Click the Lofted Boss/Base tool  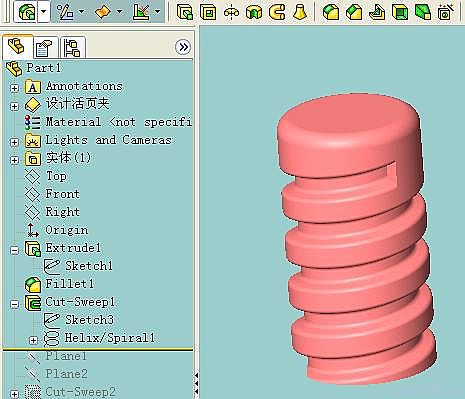300,12
